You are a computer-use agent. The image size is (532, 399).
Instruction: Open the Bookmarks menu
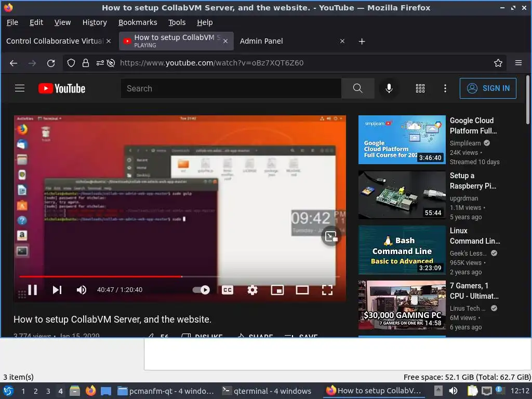tap(138, 22)
